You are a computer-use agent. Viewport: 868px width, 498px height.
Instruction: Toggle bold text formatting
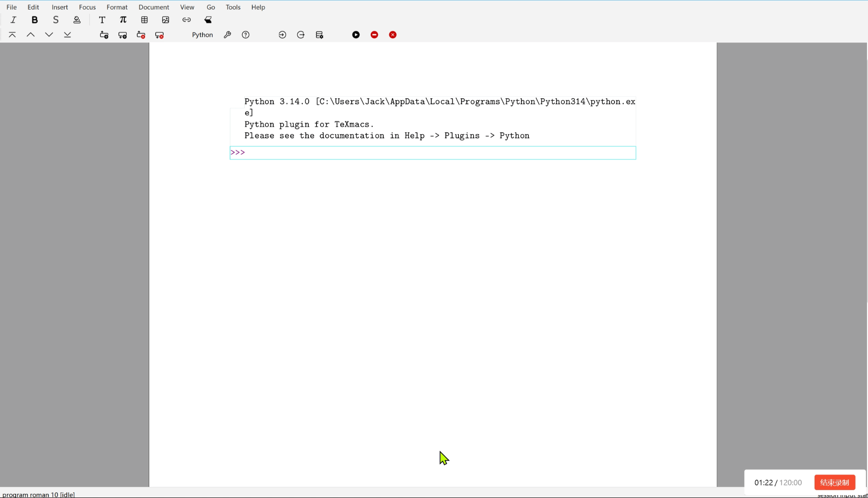(x=35, y=20)
